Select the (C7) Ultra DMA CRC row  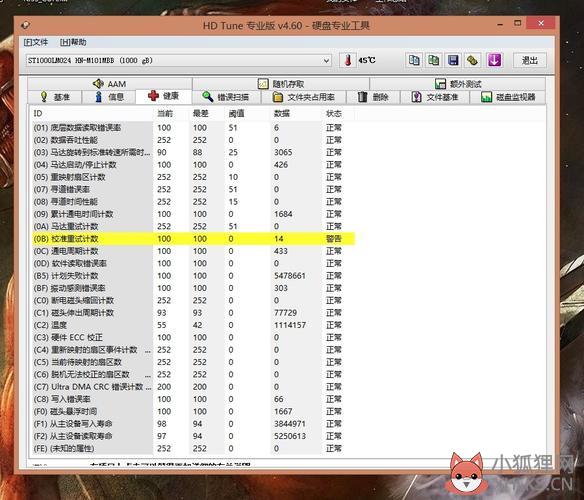coord(193,387)
